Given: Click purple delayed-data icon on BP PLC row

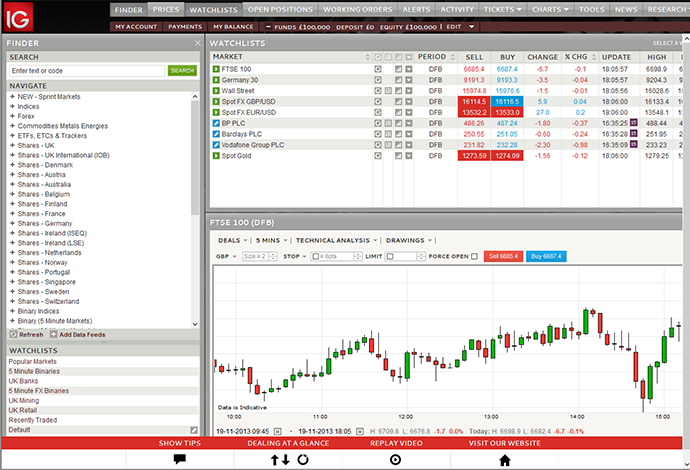Looking at the screenshot, I should click(x=634, y=123).
